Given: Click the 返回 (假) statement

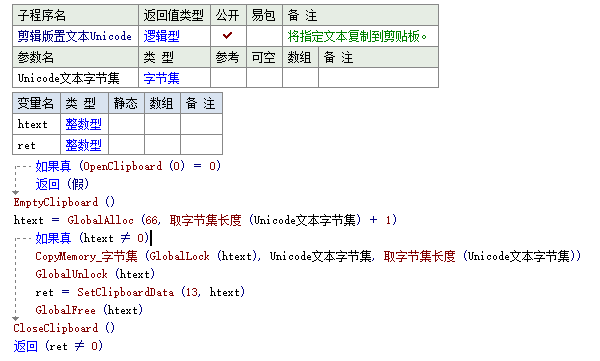Looking at the screenshot, I should [x=62, y=184].
